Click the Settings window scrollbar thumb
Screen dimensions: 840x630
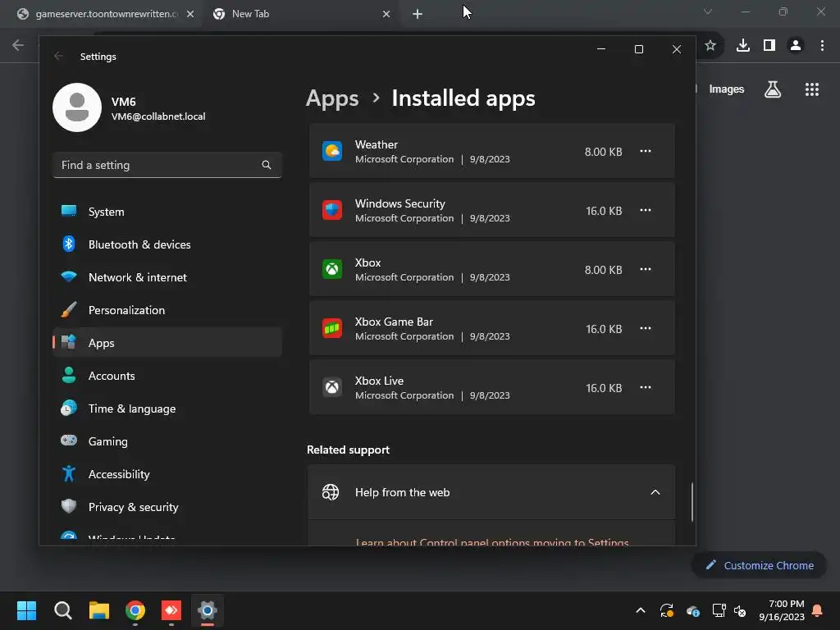coord(692,502)
